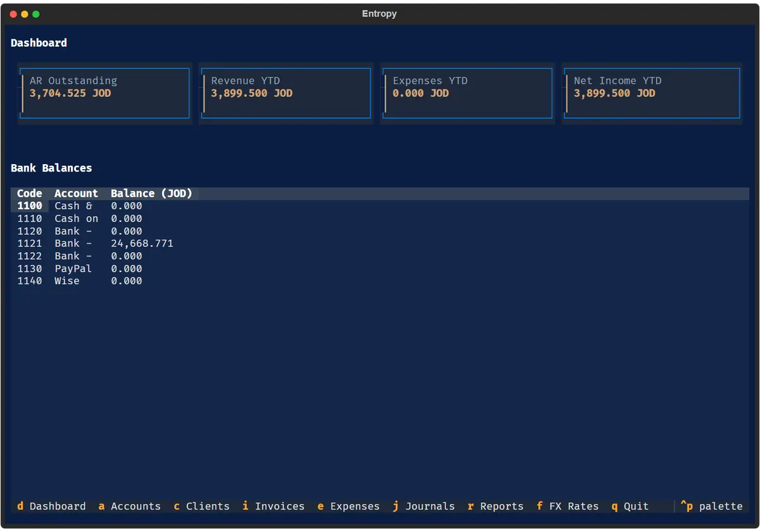Click the Code column header

pos(30,193)
